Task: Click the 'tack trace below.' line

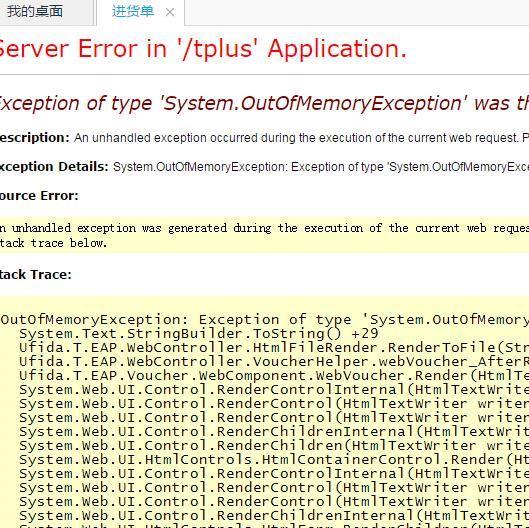Action: (x=53, y=243)
